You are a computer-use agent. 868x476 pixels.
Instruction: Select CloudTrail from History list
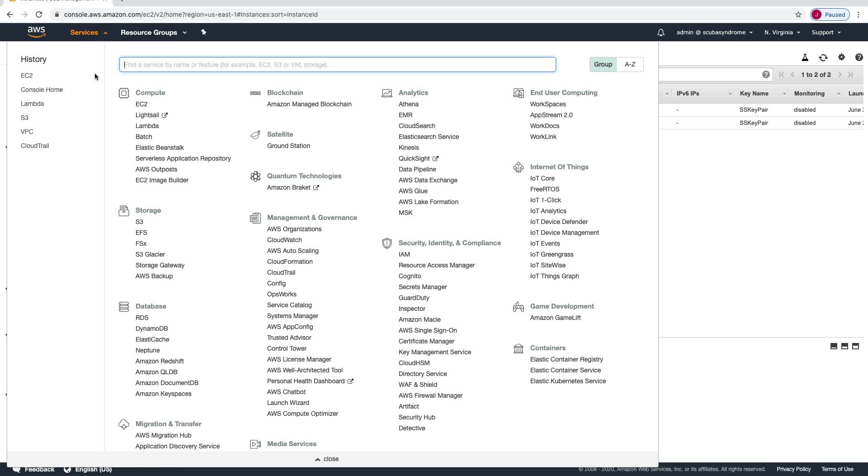pyautogui.click(x=35, y=146)
